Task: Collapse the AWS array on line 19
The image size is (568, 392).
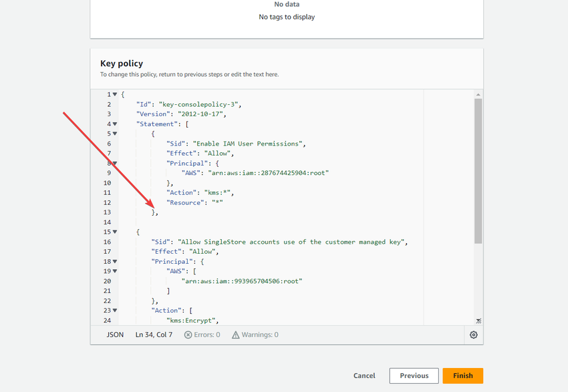Action: click(x=114, y=271)
